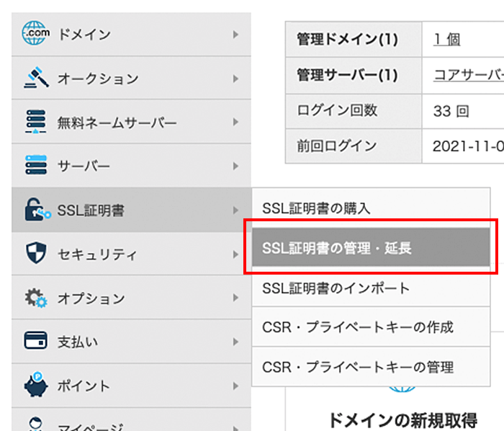Click the .com domain globe icon

(36, 33)
